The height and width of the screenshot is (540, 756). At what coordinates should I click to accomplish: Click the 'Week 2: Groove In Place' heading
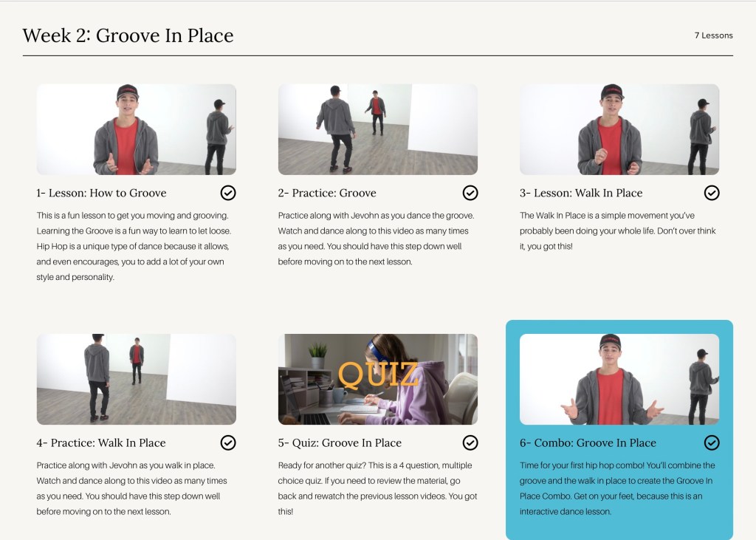click(x=128, y=35)
